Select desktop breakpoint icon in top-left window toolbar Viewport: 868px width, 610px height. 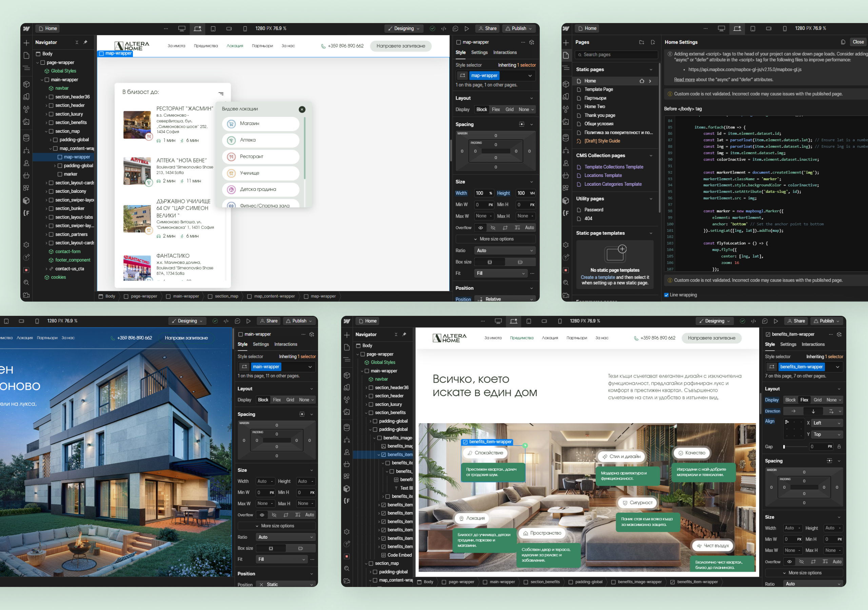[182, 29]
